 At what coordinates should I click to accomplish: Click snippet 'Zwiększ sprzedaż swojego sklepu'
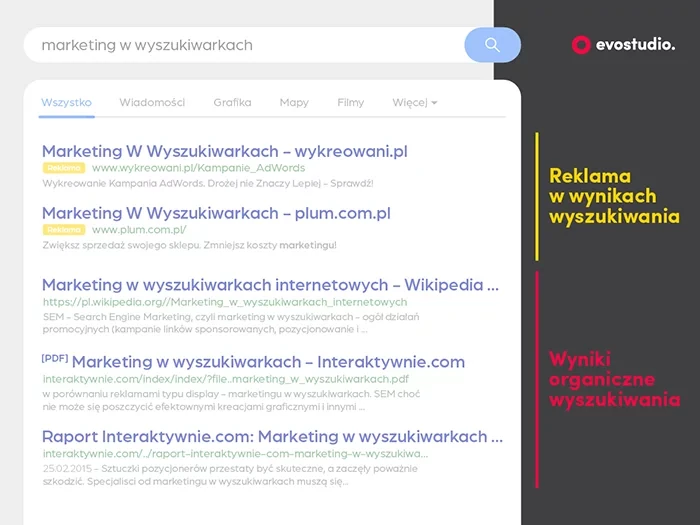point(189,245)
